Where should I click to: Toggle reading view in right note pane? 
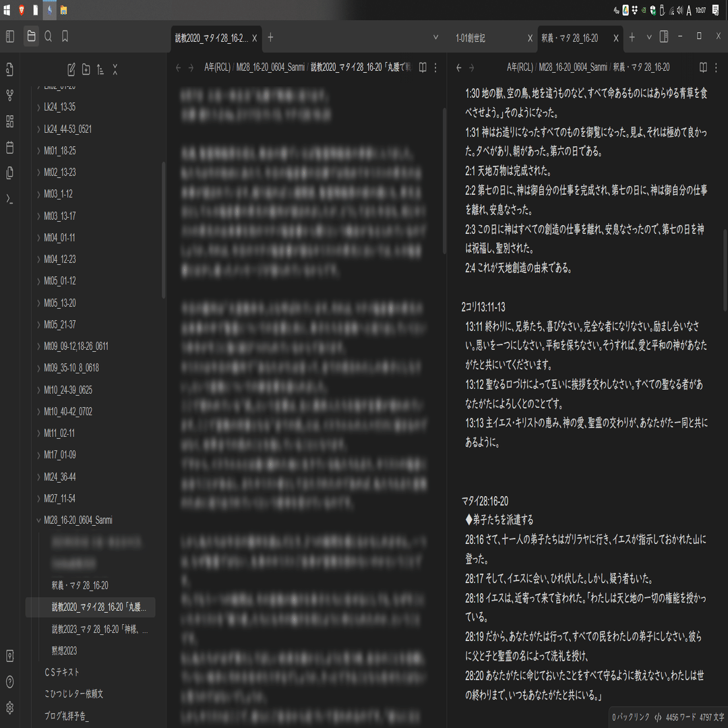[703, 68]
